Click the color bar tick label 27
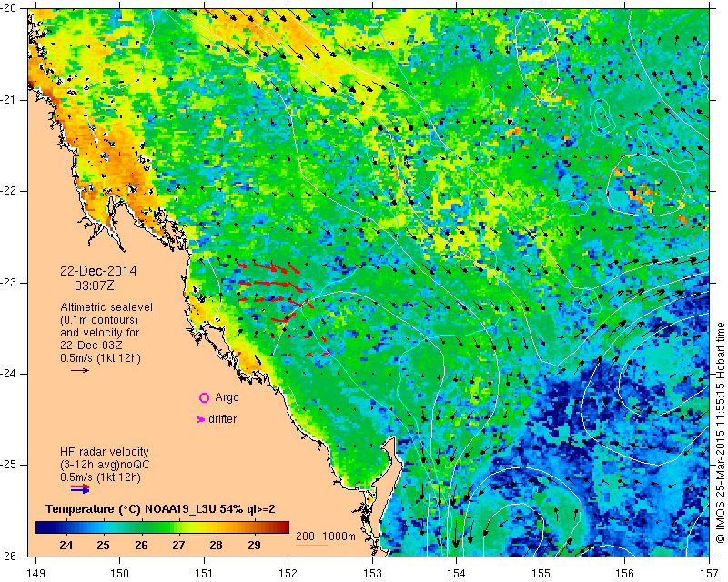The image size is (728, 582). [178, 546]
